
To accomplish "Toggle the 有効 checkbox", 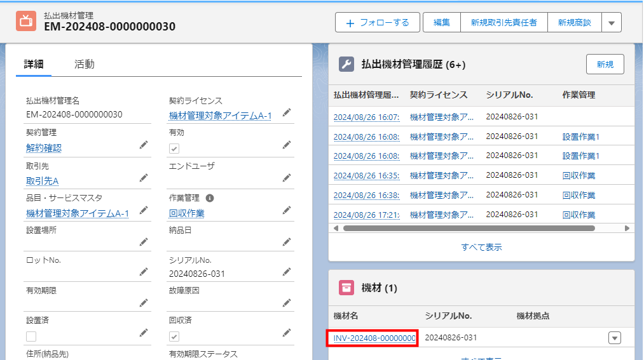I will click(x=174, y=148).
